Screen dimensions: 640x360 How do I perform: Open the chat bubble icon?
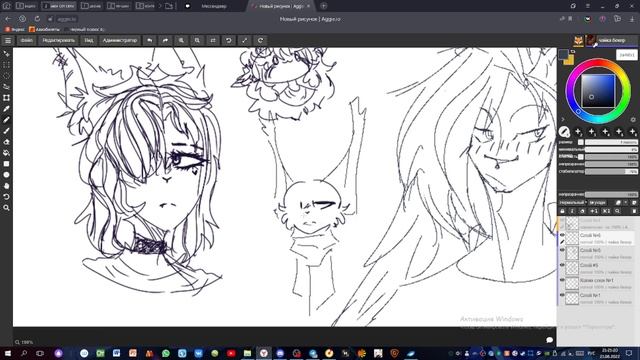[x=549, y=340]
